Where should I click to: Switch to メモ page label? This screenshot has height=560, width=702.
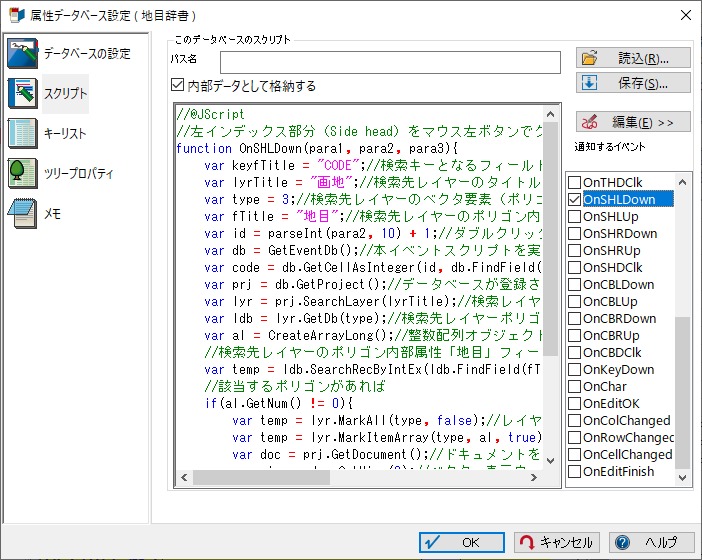click(52, 214)
